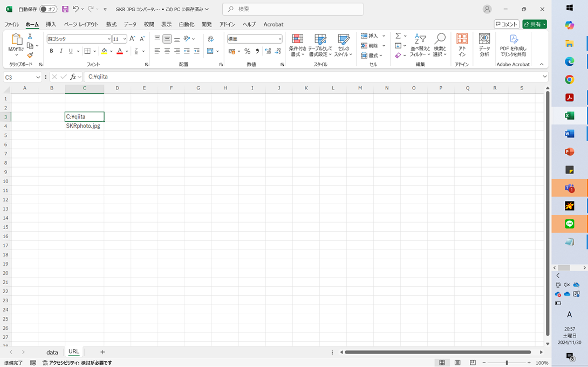This screenshot has width=588, height=367.
Task: Click the Format Painter brush icon
Action: click(x=30, y=55)
